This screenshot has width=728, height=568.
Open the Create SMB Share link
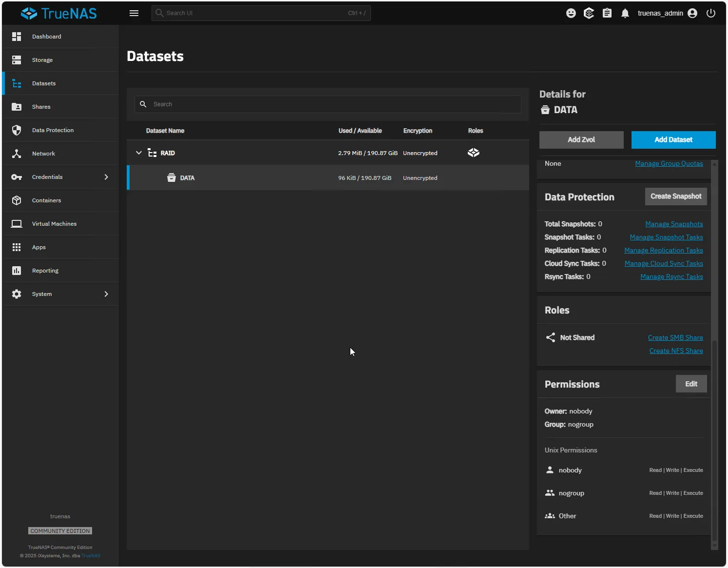click(x=675, y=337)
